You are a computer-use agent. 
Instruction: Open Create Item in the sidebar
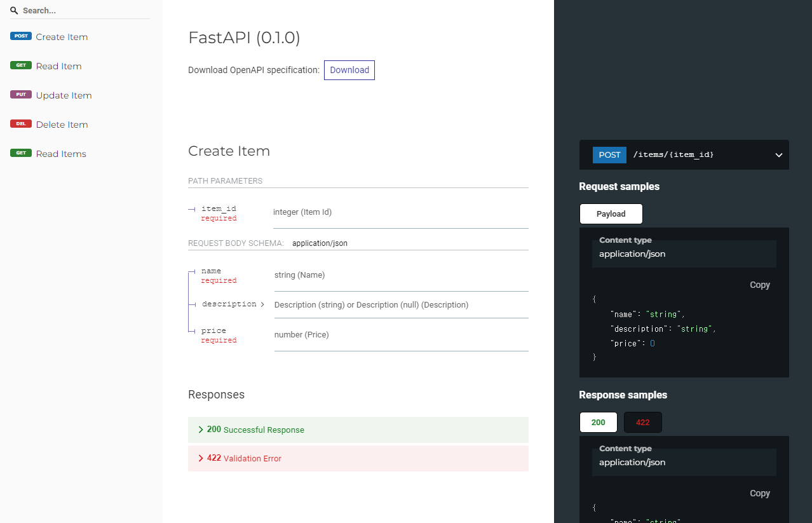[x=62, y=37]
